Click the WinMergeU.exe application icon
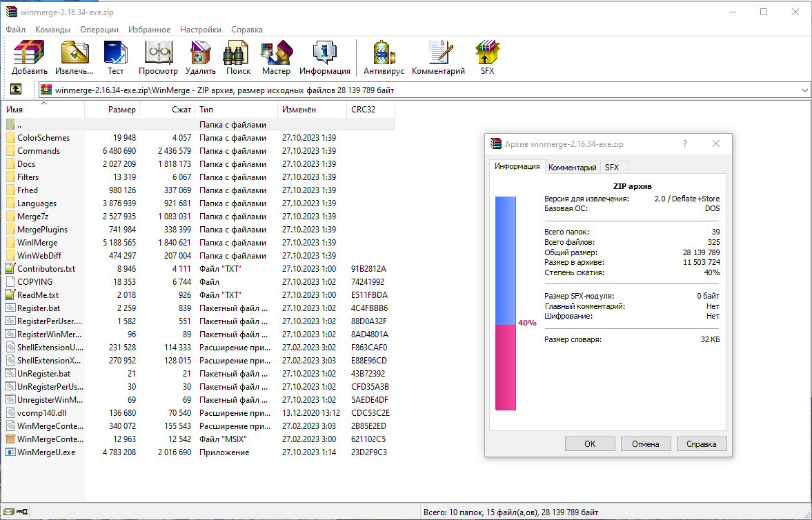Screen dimensions: 812x520 point(10,452)
